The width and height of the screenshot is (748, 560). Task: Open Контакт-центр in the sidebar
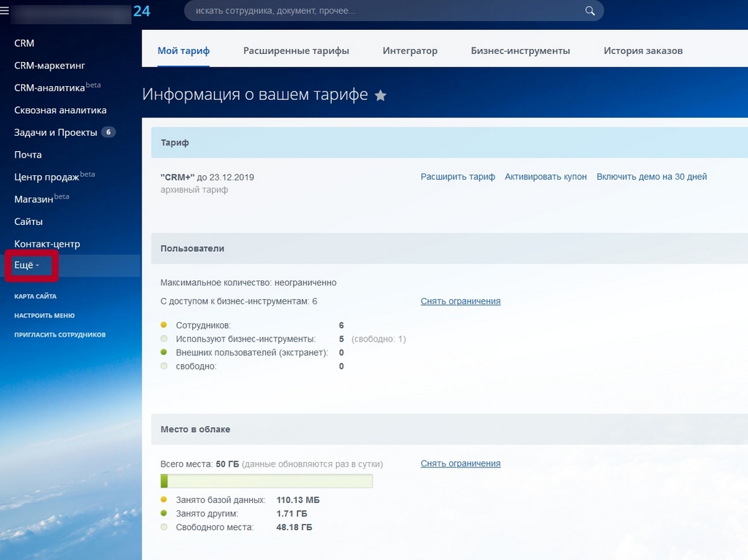click(x=47, y=244)
